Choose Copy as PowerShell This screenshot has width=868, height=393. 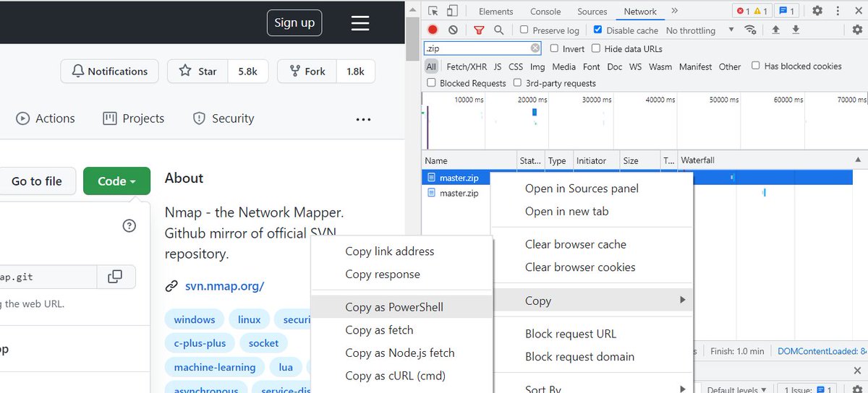click(401, 307)
